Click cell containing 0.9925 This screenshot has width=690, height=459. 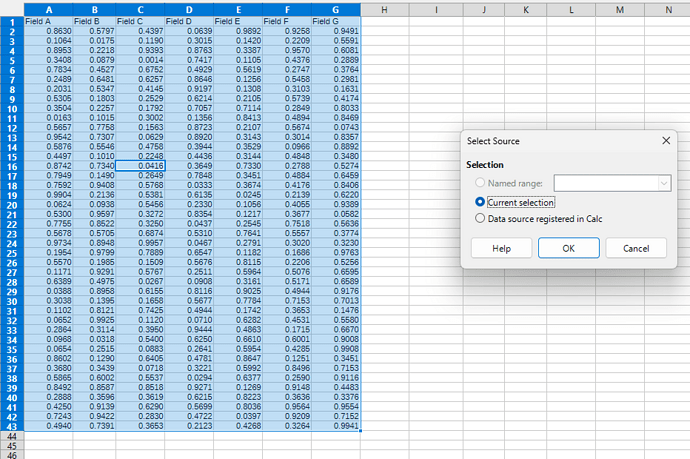point(94,320)
